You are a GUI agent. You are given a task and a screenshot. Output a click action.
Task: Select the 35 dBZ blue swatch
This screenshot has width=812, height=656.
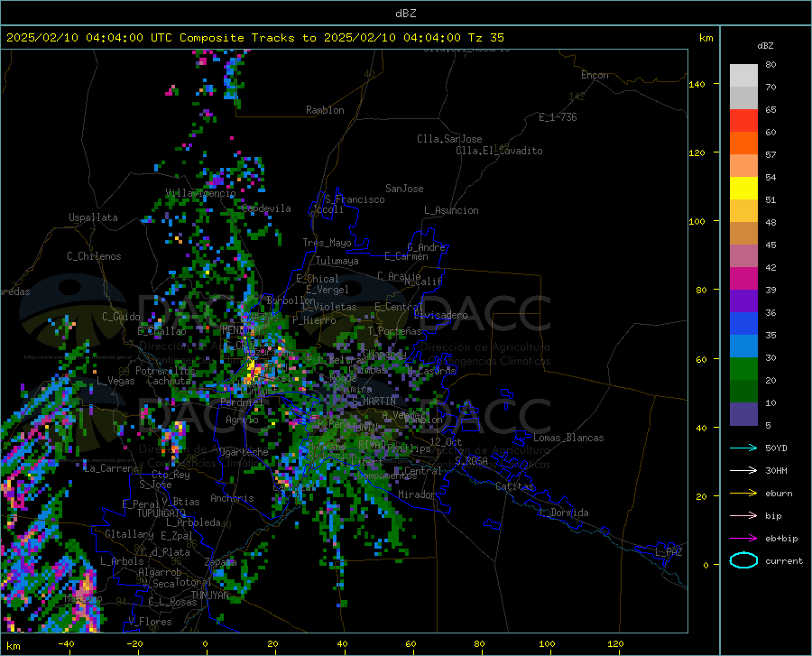coord(743,324)
